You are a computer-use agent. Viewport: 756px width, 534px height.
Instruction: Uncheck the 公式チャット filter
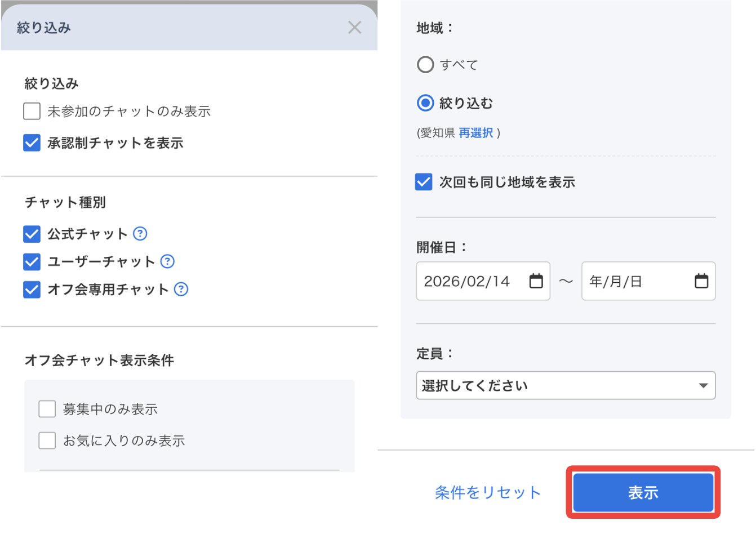32,233
